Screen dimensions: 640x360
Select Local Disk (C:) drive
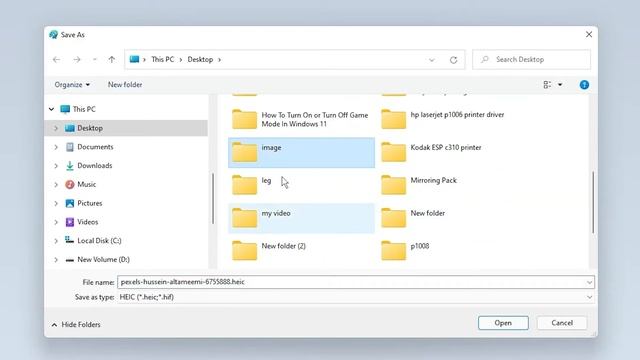click(99, 241)
